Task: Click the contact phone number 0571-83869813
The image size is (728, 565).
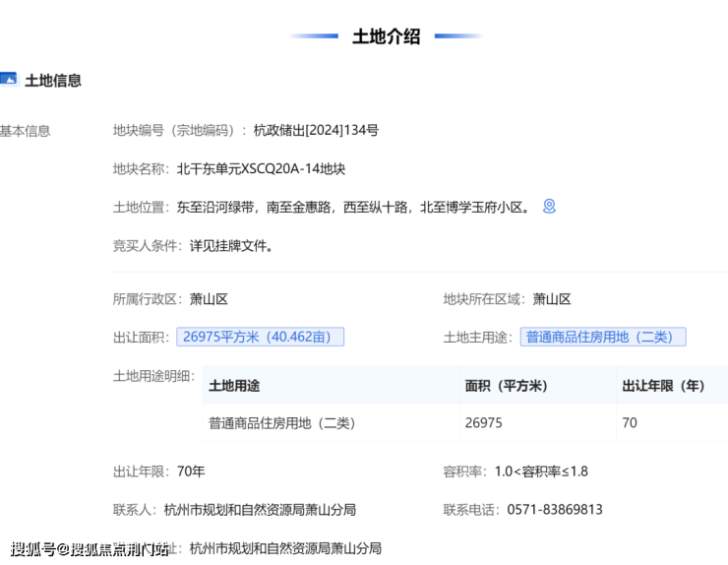Action: (554, 510)
